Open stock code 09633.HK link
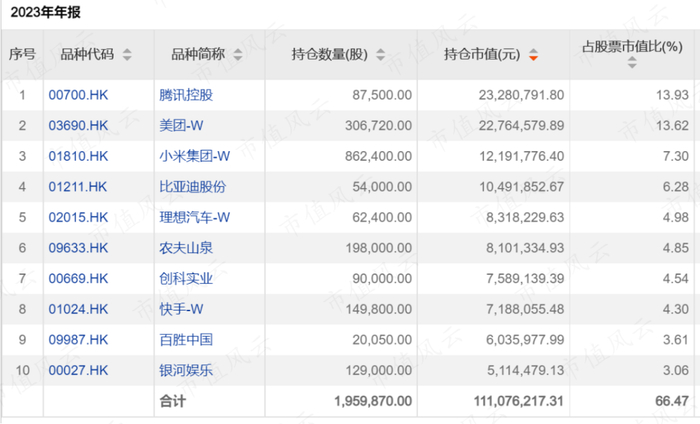 (x=78, y=248)
